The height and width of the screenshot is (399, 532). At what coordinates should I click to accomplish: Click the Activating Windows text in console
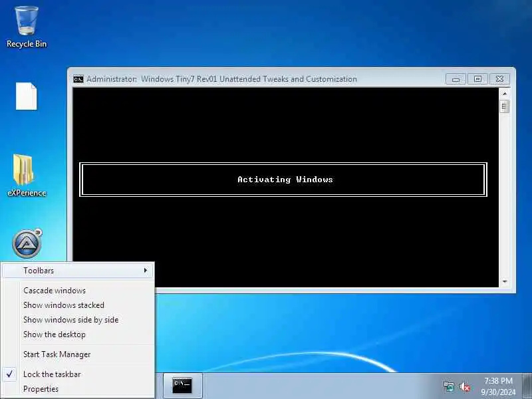click(x=285, y=180)
